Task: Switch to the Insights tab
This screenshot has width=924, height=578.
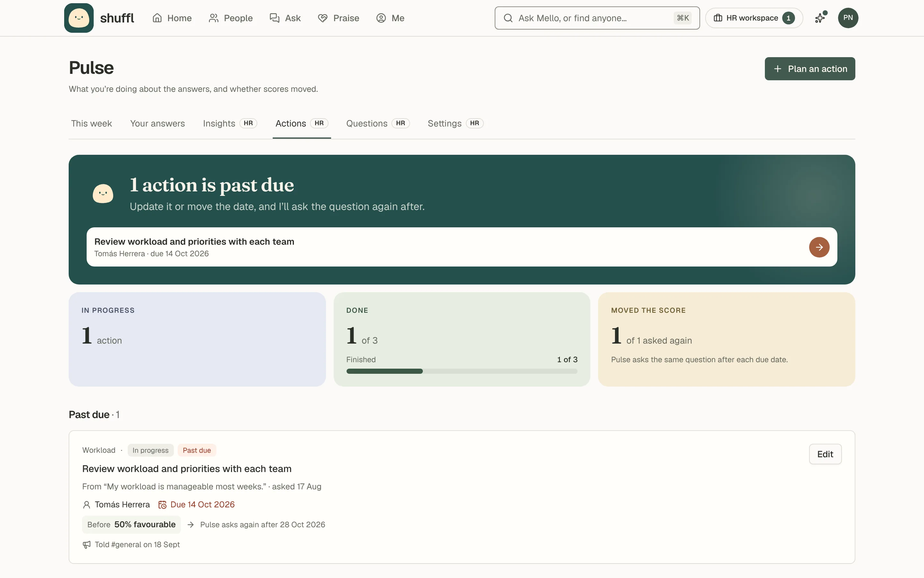Action: [x=230, y=124]
